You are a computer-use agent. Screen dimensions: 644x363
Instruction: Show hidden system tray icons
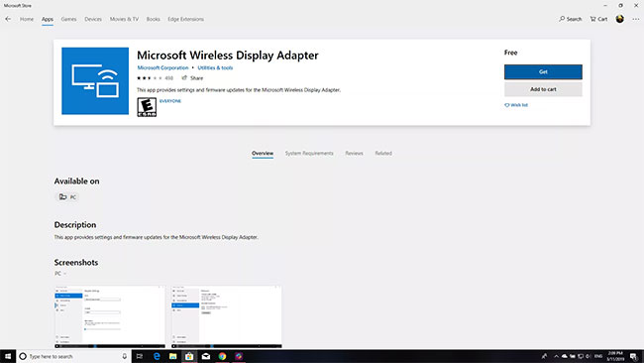[x=556, y=356]
